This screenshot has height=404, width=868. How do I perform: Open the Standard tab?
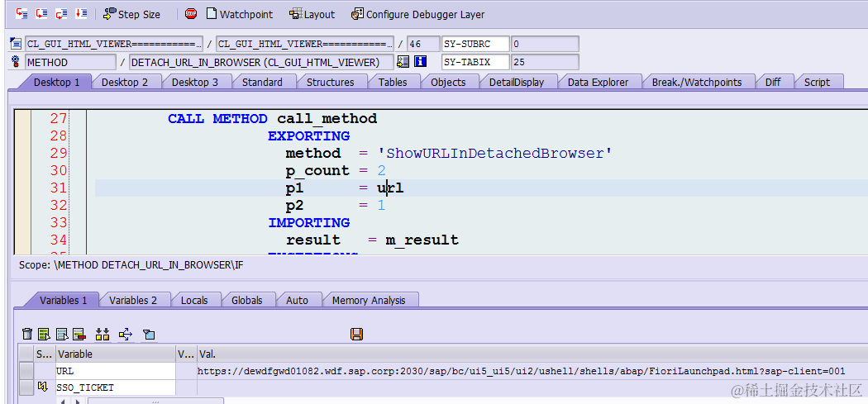click(262, 82)
